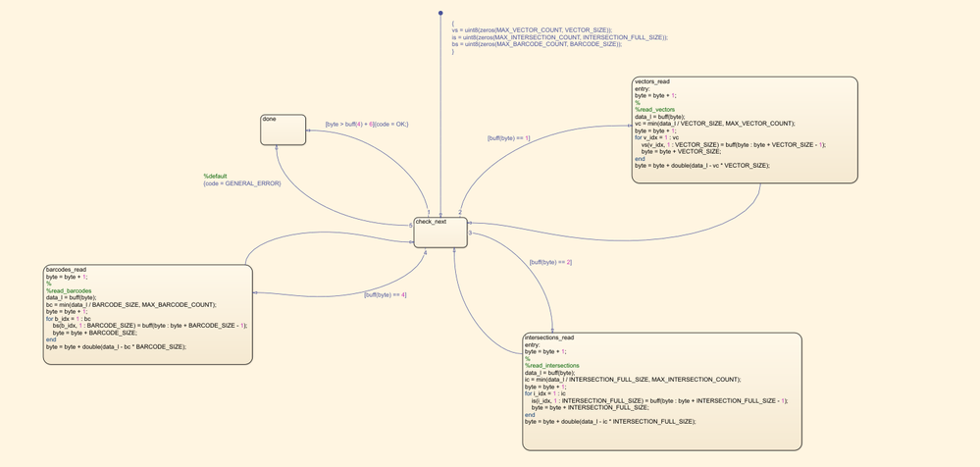Click the byte = byte + BARCODE_SIZE; line

click(94, 333)
